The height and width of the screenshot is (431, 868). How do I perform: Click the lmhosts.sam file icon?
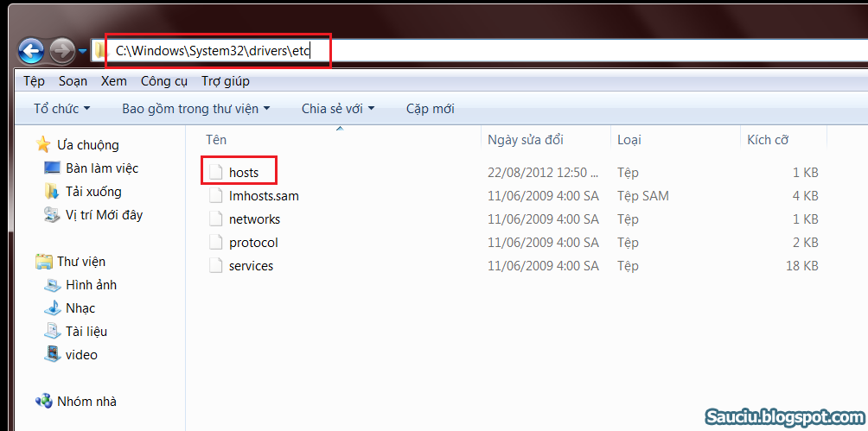(x=214, y=196)
